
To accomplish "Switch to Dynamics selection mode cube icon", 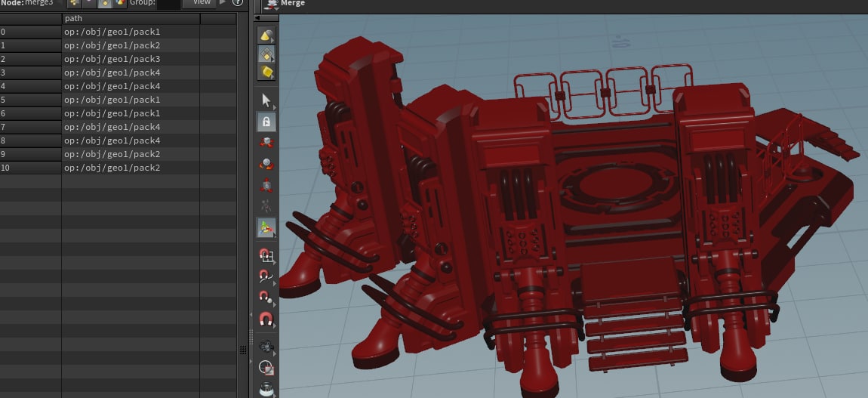I will point(266,72).
